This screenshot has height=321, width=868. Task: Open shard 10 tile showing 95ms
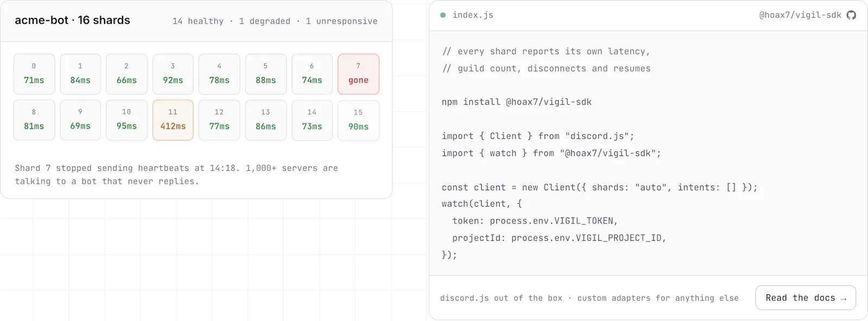click(126, 120)
